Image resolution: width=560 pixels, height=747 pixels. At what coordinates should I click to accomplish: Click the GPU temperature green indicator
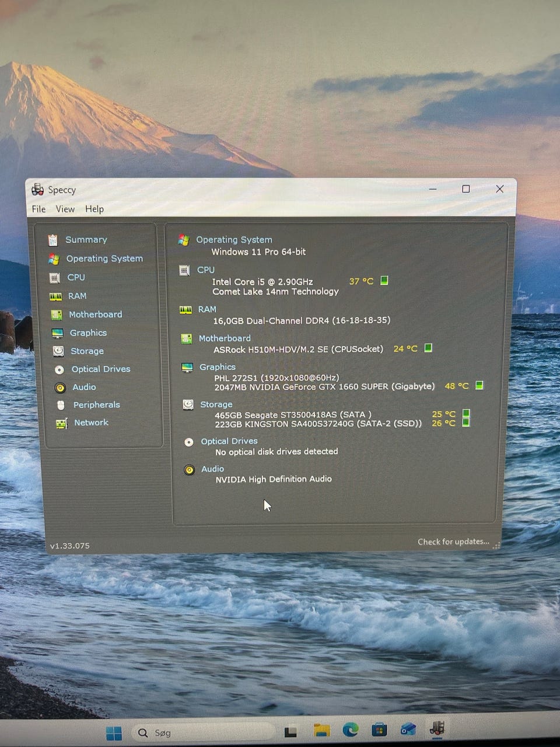[x=479, y=385]
